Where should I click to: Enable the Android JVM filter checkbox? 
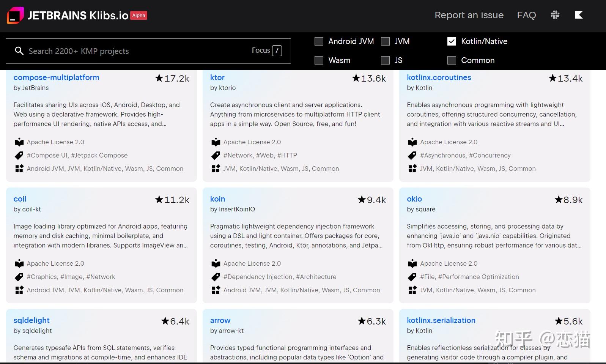319,41
